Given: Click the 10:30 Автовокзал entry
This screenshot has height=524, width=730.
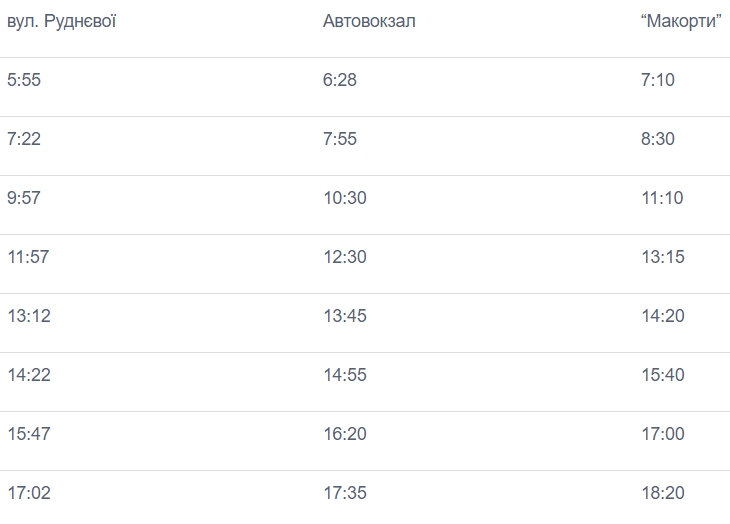Looking at the screenshot, I should pos(345,198).
